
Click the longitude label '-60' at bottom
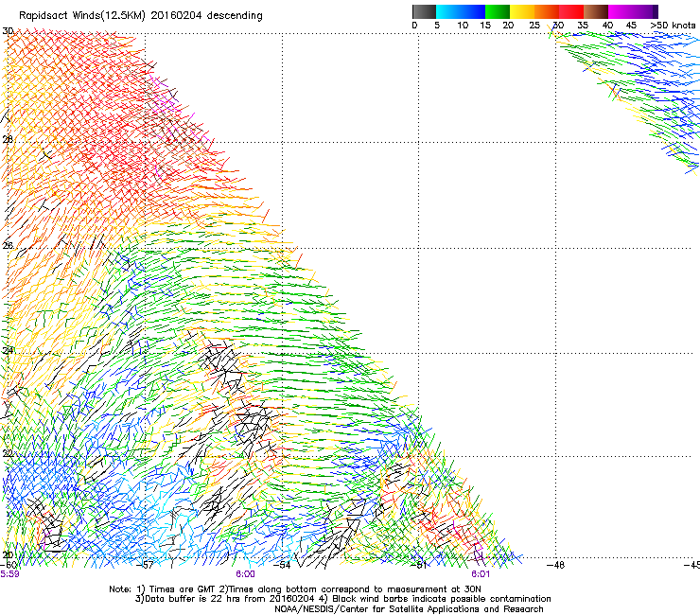point(9,565)
